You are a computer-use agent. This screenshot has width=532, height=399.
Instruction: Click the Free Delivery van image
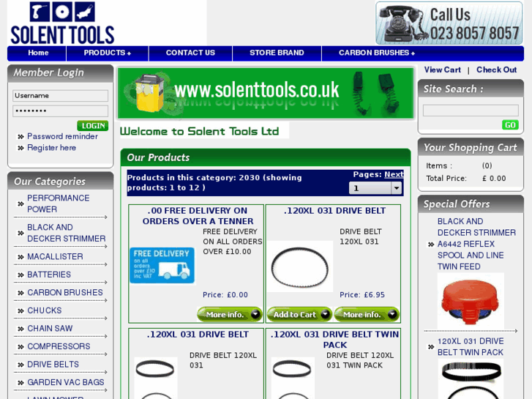[162, 266]
